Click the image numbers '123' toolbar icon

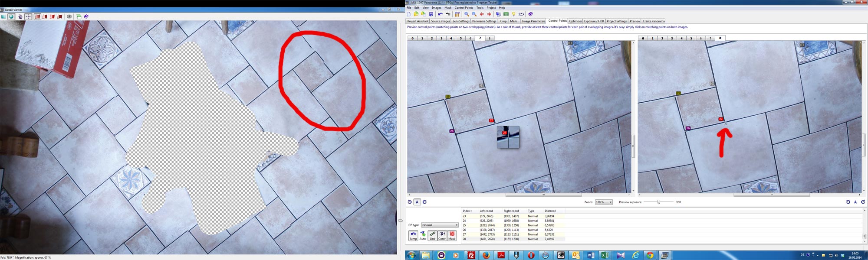click(x=521, y=14)
